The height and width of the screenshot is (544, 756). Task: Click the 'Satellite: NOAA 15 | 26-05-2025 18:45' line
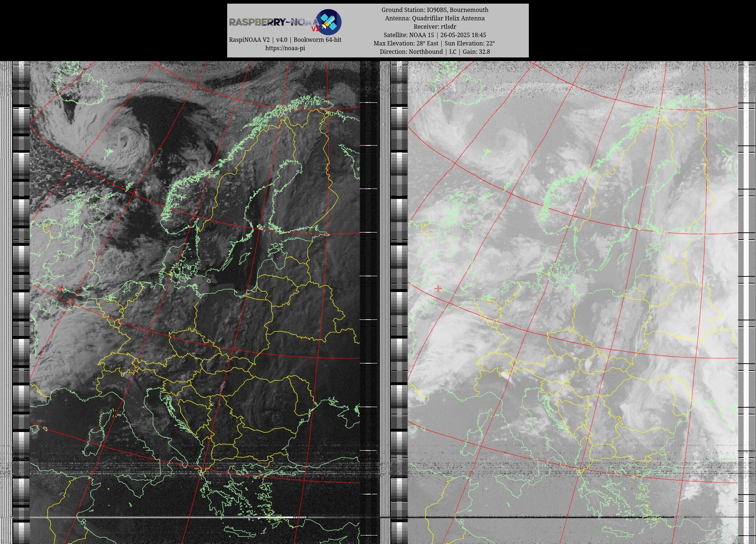tap(435, 35)
